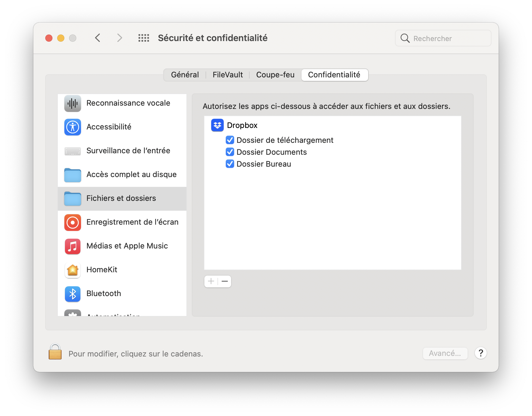Open help with the question mark button
The image size is (532, 416).
click(x=480, y=353)
